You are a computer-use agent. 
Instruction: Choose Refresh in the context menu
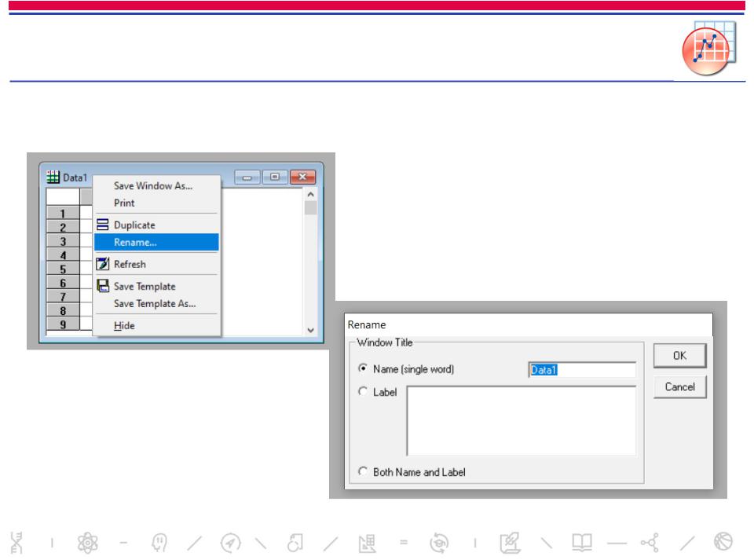(157, 265)
